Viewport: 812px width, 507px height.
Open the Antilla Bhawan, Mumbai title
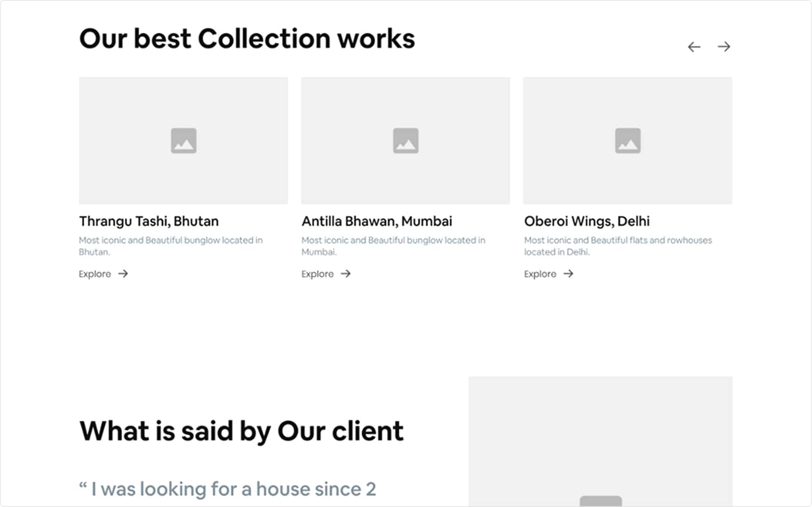point(377,221)
